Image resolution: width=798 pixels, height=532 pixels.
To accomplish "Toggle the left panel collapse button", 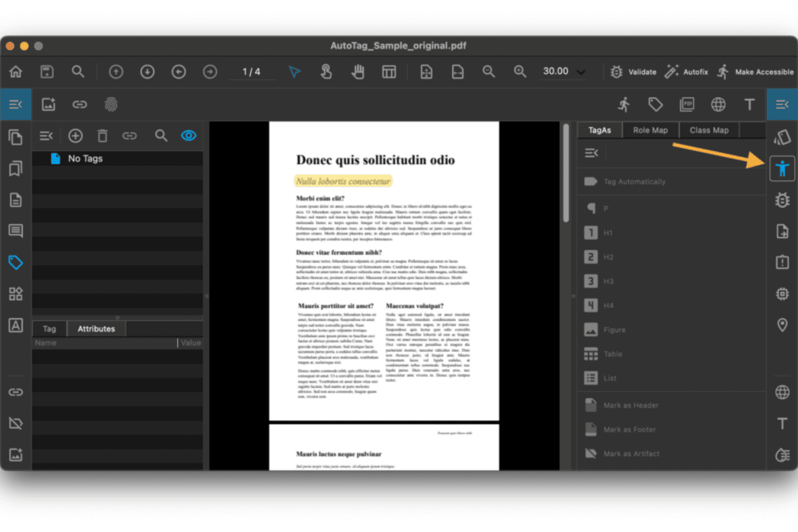I will [x=16, y=105].
